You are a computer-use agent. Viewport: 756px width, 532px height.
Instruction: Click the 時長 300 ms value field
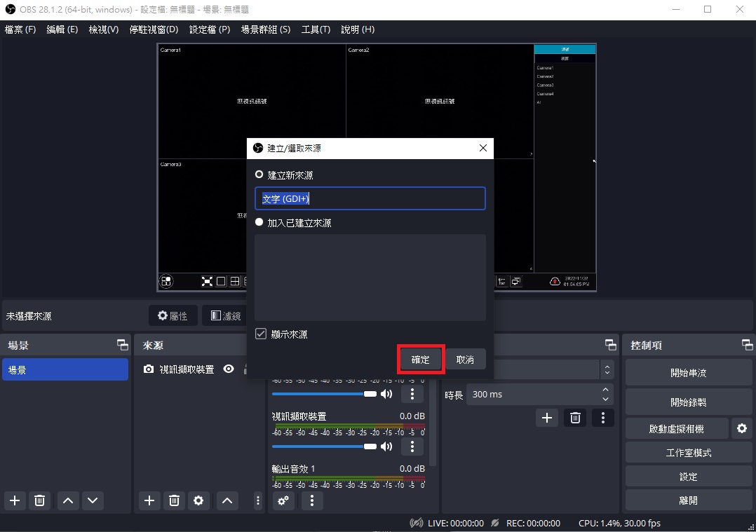pyautogui.click(x=534, y=394)
